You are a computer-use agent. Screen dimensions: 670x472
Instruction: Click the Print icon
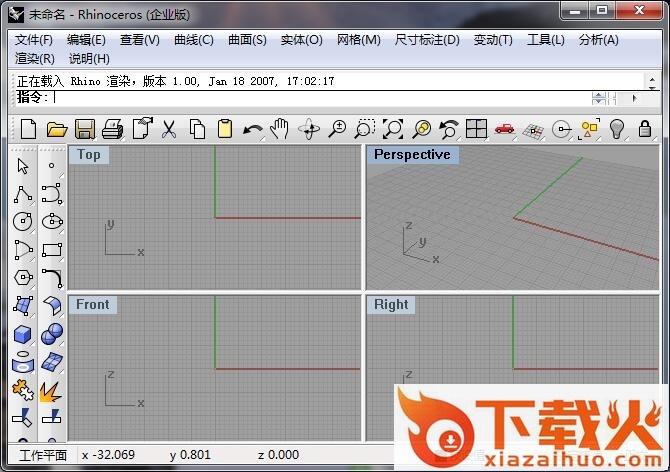113,129
